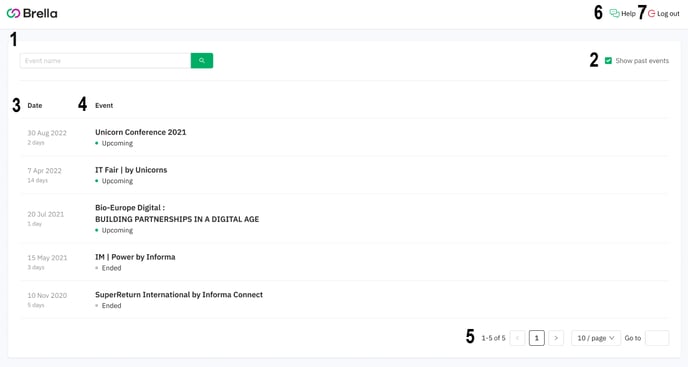Click Log out in the header
Image resolution: width=688 pixels, height=367 pixels.
click(664, 14)
